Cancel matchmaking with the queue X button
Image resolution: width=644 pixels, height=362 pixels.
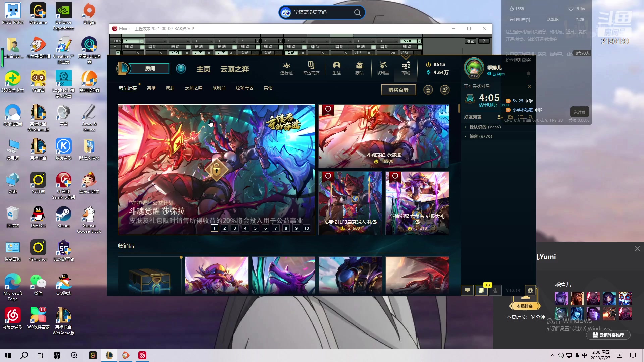coord(530,86)
